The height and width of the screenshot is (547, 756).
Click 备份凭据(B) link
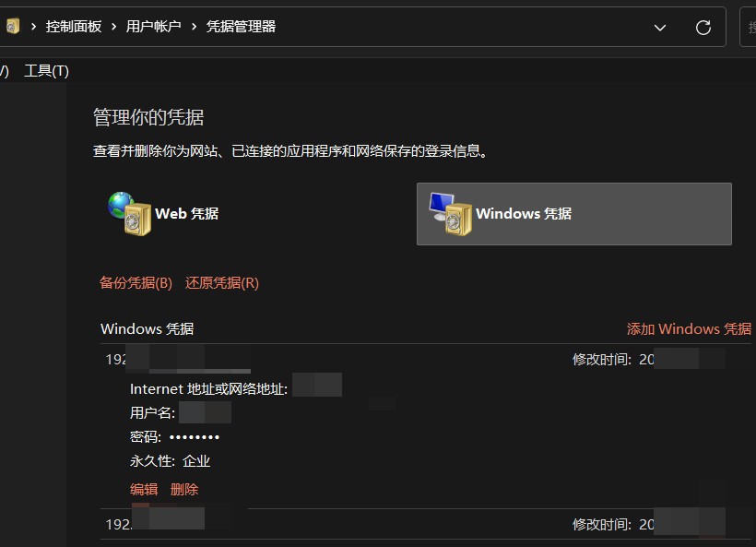point(136,282)
